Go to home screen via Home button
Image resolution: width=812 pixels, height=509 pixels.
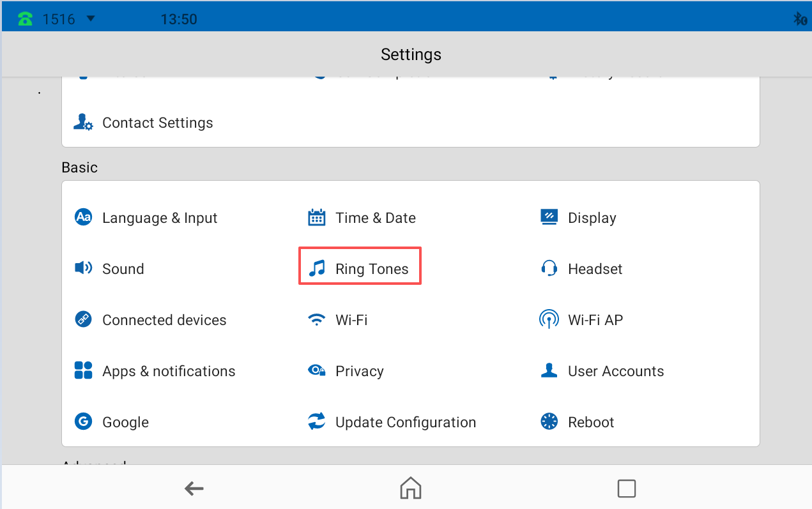410,489
